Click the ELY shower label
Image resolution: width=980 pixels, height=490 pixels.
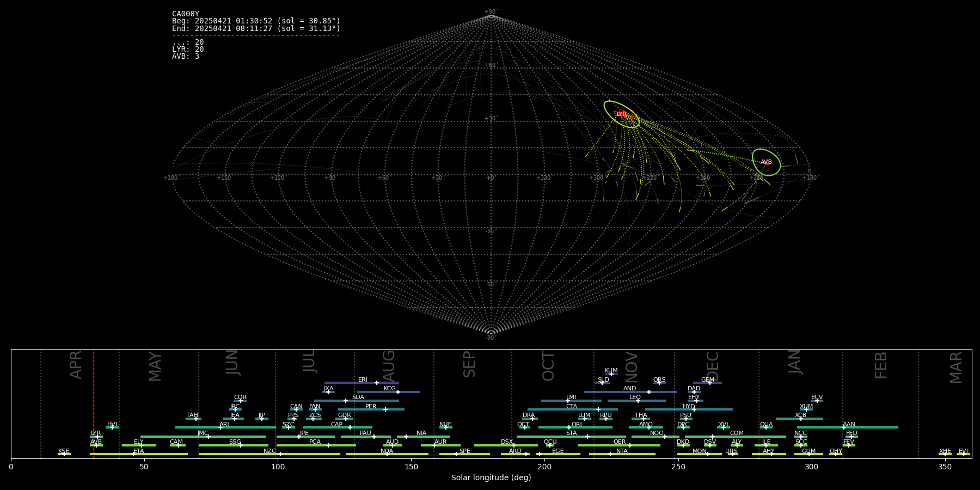tap(139, 442)
